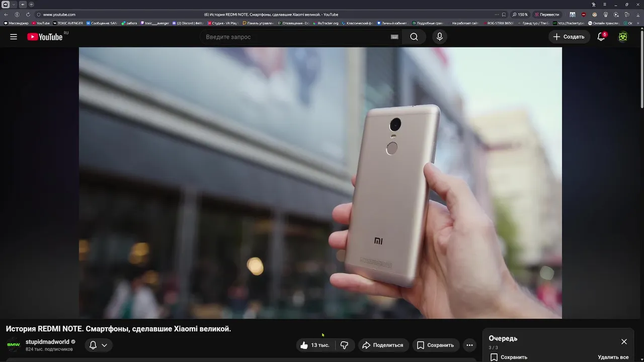The image size is (644, 362).
Task: Click the Перевести translate button
Action: 547,15
